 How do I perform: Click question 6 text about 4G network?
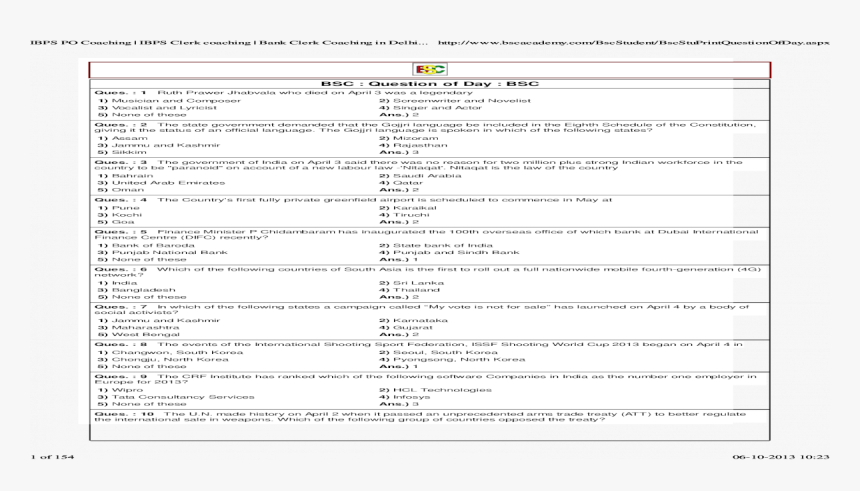click(x=428, y=272)
